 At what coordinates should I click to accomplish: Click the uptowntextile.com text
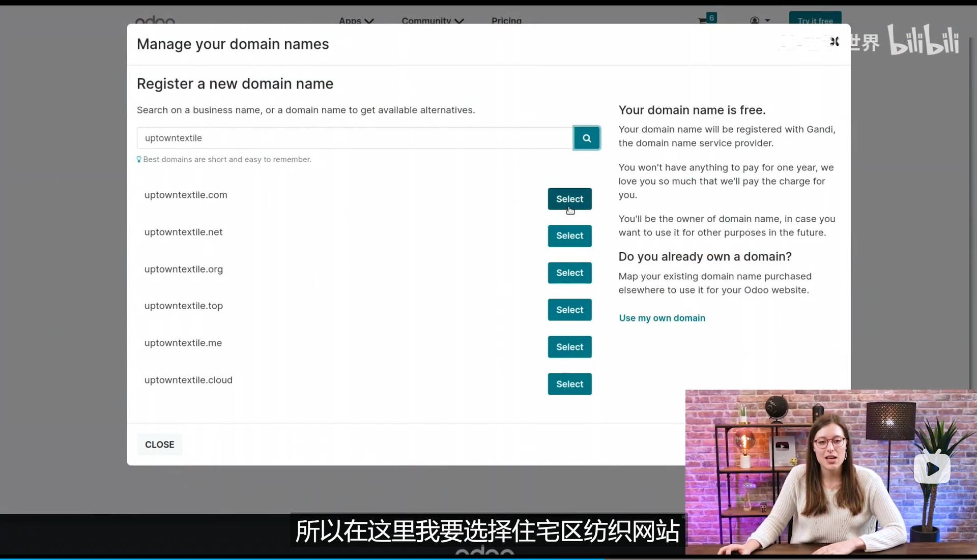[x=186, y=195]
